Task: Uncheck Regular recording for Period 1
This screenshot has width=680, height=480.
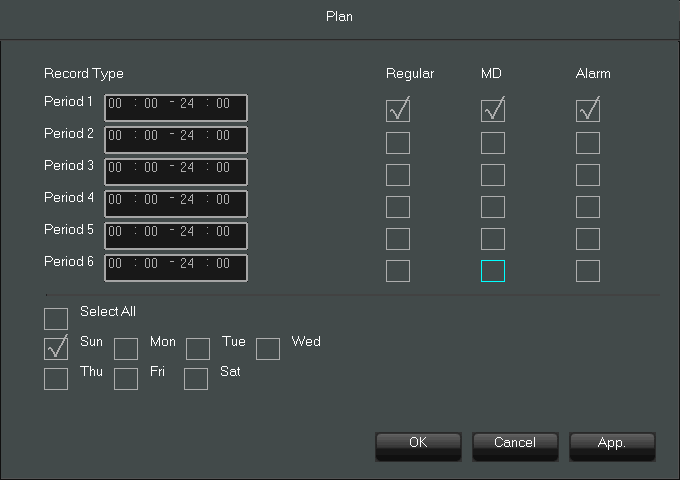Action: [x=398, y=111]
